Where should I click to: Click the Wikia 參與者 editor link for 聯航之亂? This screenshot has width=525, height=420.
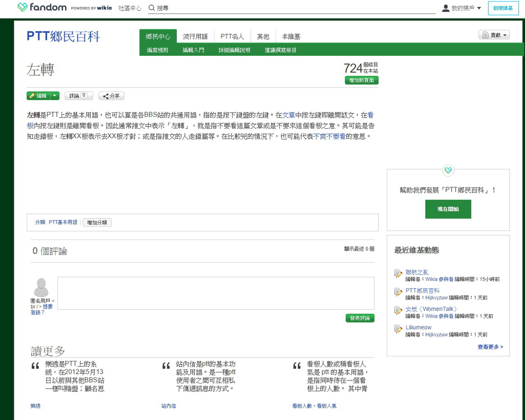click(439, 279)
